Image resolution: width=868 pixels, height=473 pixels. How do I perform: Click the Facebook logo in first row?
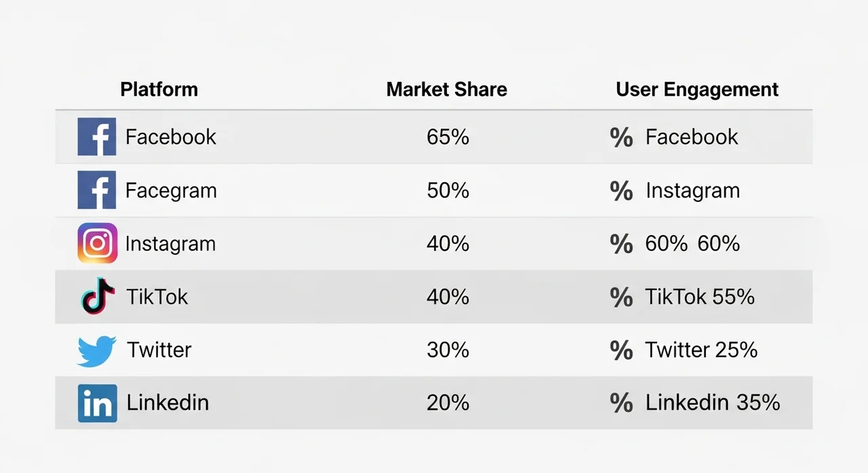pyautogui.click(x=97, y=137)
